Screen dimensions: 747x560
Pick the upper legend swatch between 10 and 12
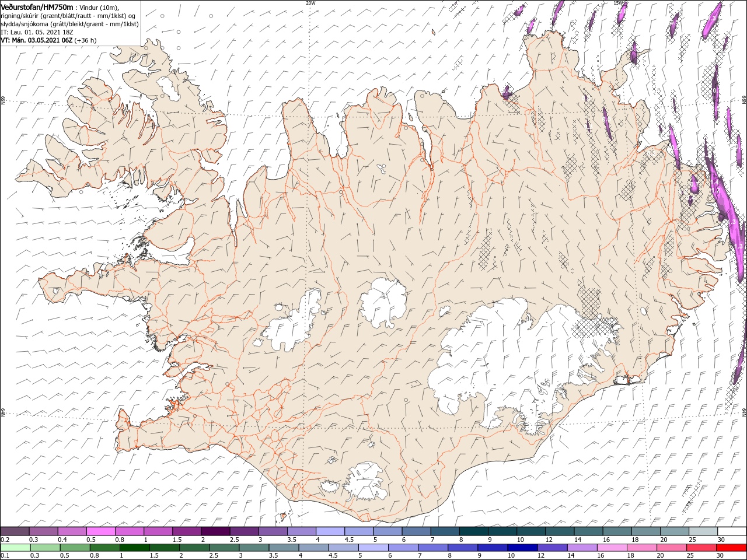(x=531, y=531)
